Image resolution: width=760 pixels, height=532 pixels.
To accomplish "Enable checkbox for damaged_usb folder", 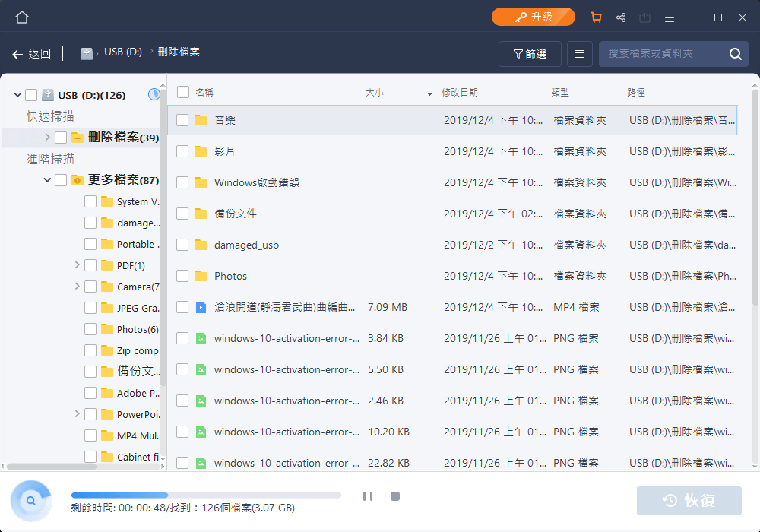I will [182, 245].
